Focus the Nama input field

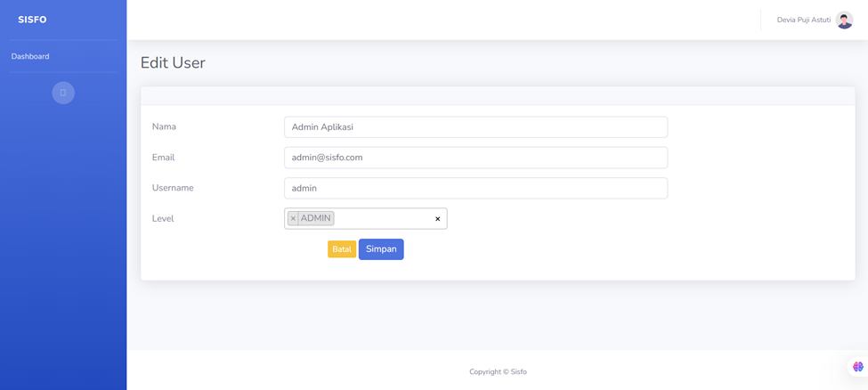(475, 127)
